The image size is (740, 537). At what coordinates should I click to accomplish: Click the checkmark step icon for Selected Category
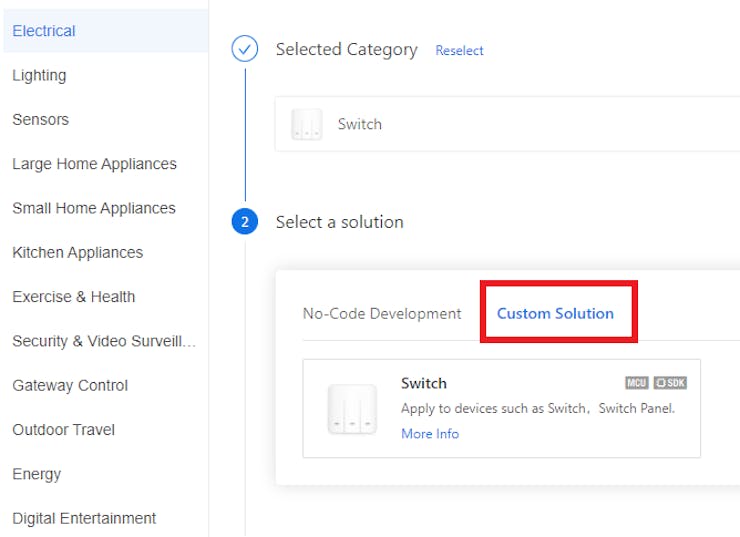pos(245,49)
